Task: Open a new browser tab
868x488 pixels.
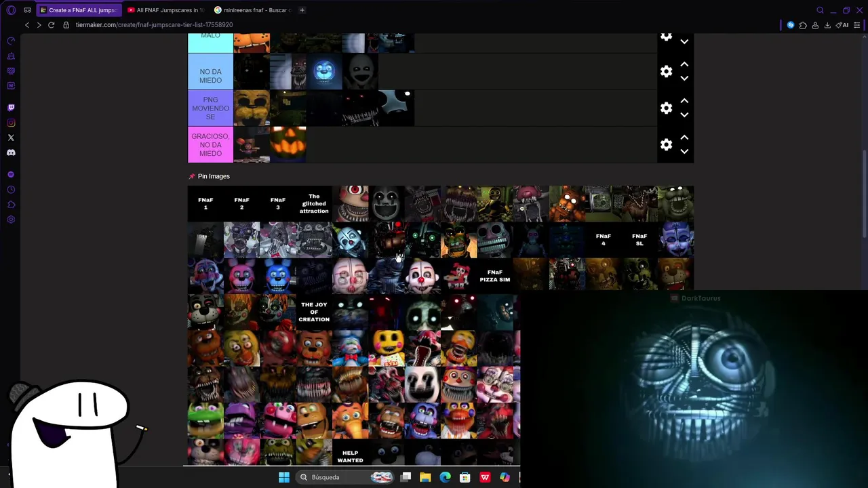Action: (302, 10)
